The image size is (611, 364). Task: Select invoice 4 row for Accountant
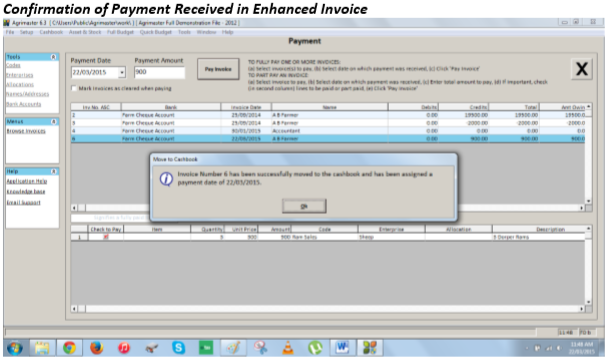[x=328, y=131]
